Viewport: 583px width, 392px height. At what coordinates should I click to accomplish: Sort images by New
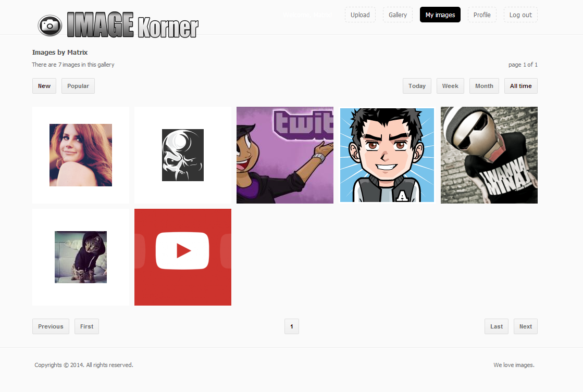tap(44, 86)
